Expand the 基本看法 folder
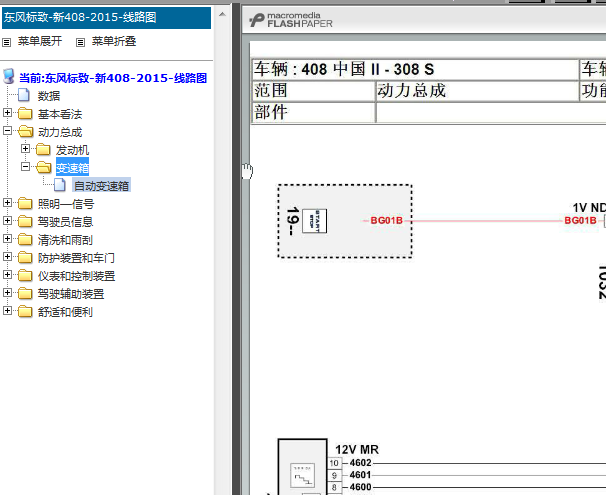Image resolution: width=606 pixels, height=495 pixels. click(x=7, y=112)
